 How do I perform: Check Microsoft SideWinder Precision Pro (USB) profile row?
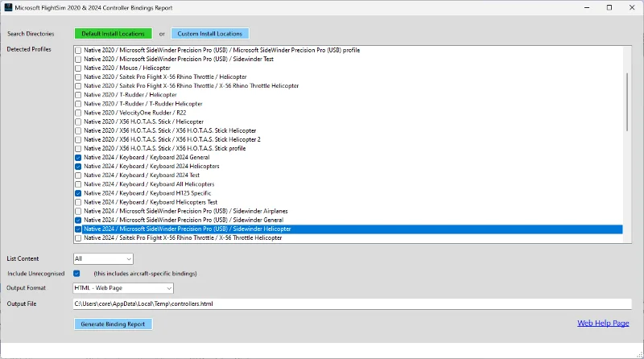[78, 50]
